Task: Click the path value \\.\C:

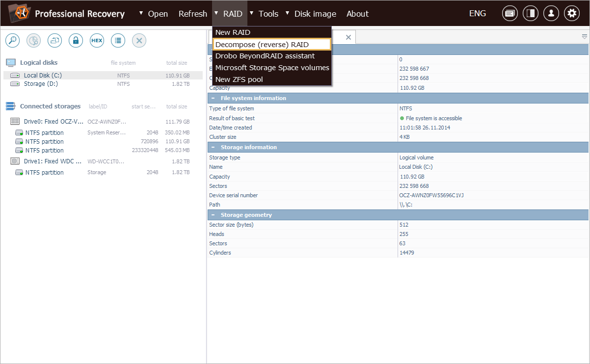Action: click(x=405, y=205)
